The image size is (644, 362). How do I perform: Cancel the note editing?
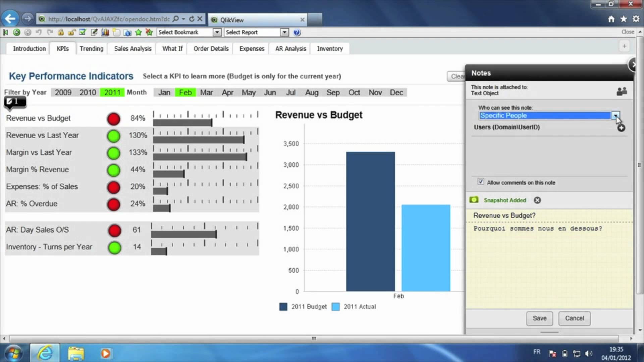(574, 318)
